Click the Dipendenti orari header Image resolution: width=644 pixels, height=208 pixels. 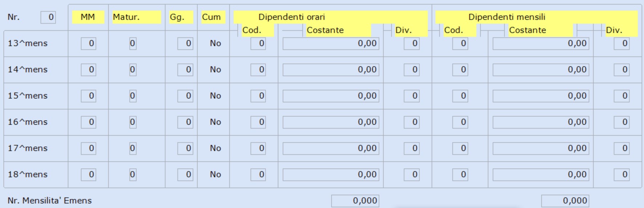(x=292, y=17)
